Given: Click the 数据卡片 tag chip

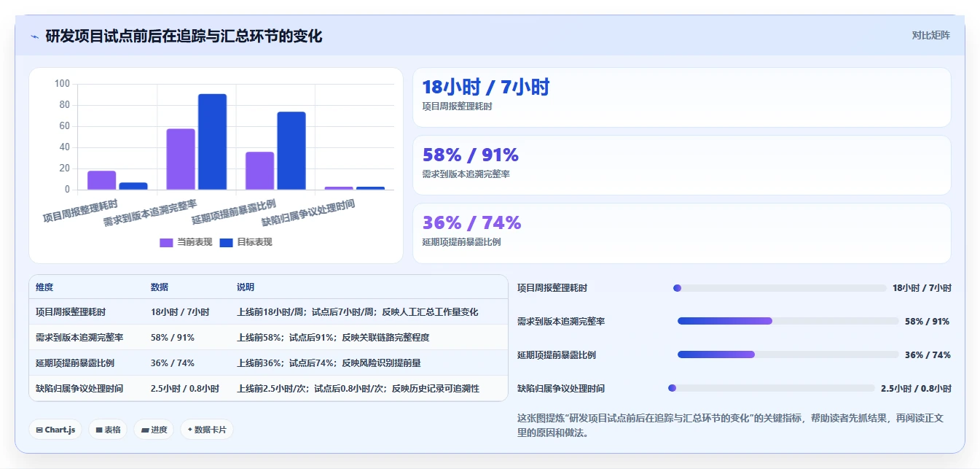Looking at the screenshot, I should (207, 430).
